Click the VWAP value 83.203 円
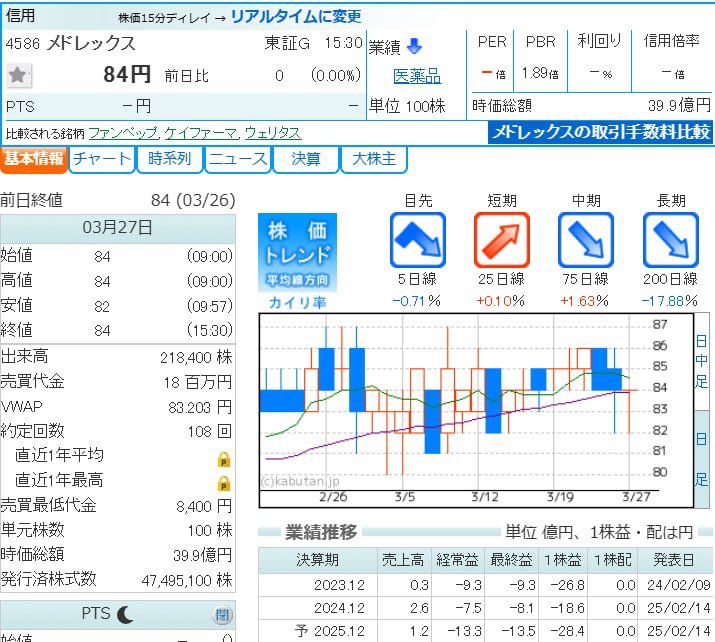The width and height of the screenshot is (715, 642). pos(200,407)
